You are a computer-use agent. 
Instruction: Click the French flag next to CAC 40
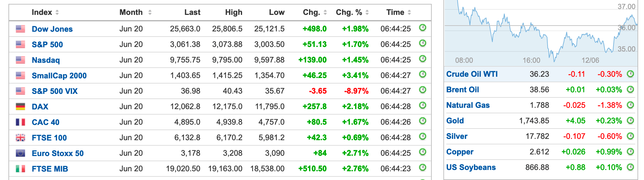tap(20, 122)
